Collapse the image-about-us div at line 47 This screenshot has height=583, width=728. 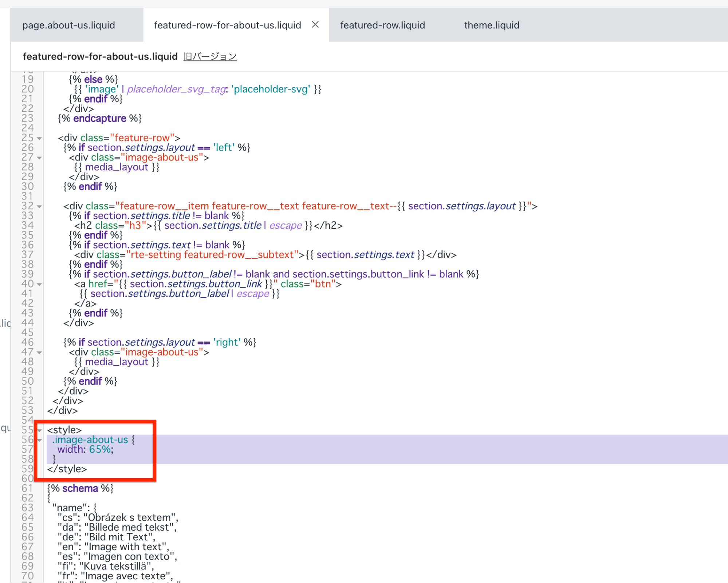coord(39,352)
